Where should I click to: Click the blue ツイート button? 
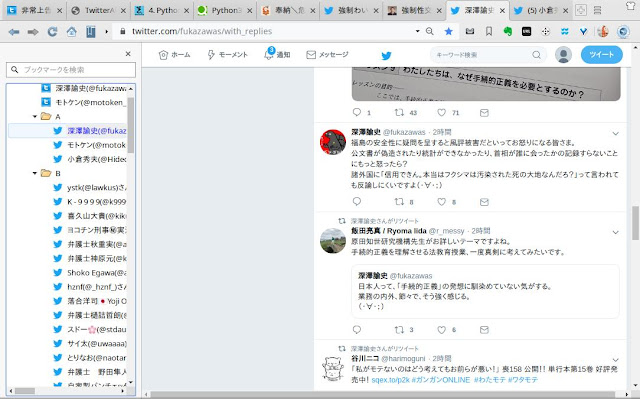(x=602, y=55)
